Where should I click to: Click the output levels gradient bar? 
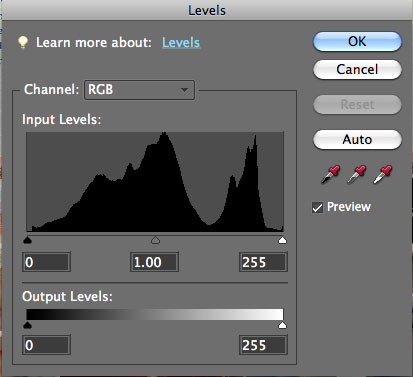tap(155, 315)
